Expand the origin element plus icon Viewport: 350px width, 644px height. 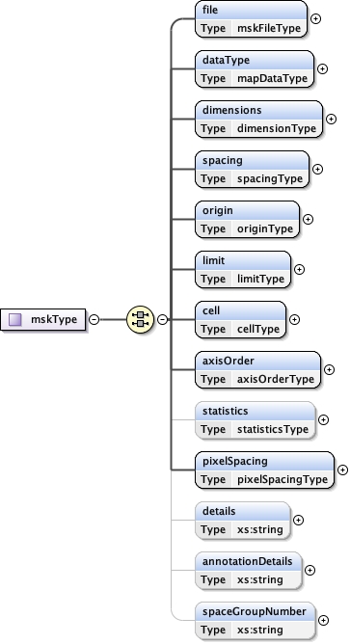pyautogui.click(x=309, y=219)
